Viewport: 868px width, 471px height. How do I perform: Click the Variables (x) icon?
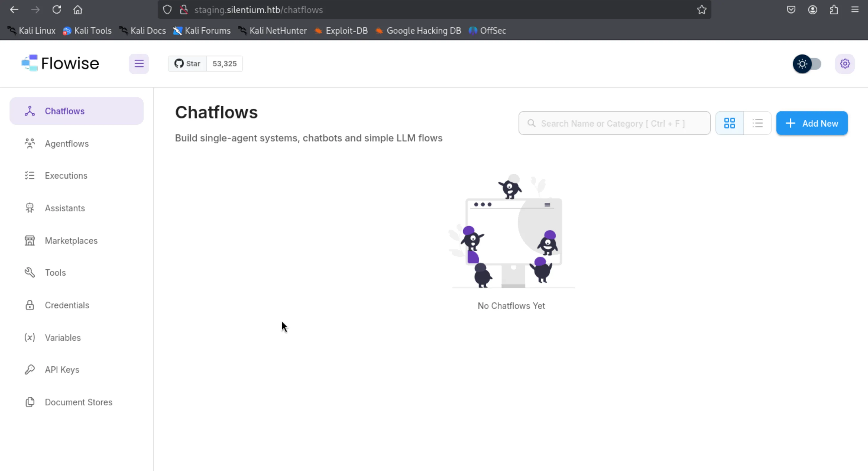[x=30, y=338]
